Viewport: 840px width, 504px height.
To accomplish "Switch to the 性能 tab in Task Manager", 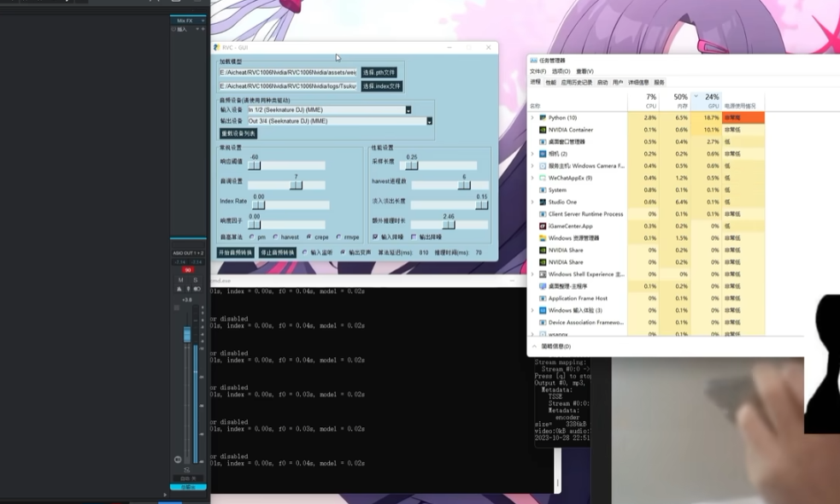I will pos(550,83).
